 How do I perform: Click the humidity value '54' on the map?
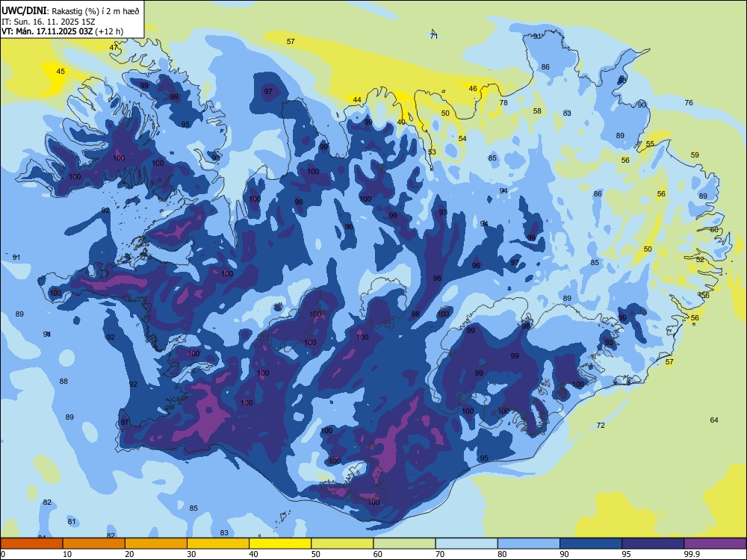click(462, 139)
